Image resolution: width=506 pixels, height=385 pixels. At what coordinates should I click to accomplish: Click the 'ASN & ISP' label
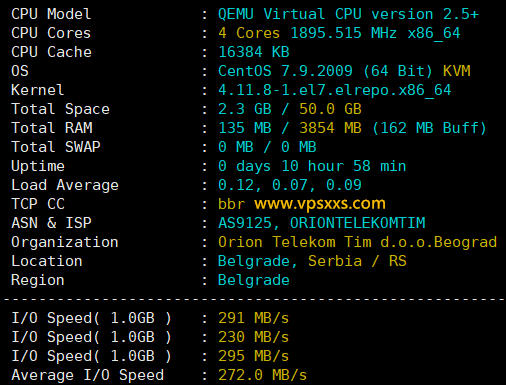(51, 223)
